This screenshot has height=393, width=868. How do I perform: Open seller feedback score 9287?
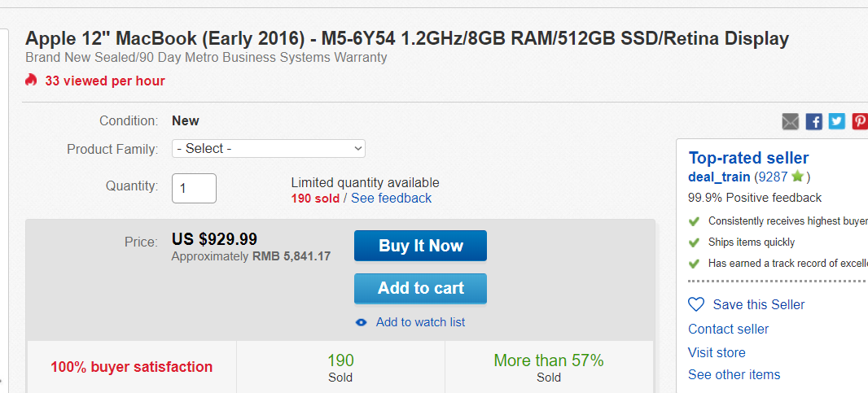pos(774,177)
